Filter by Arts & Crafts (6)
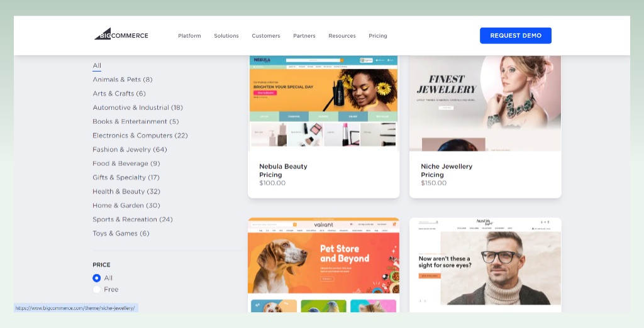The image size is (644, 328). 119,94
